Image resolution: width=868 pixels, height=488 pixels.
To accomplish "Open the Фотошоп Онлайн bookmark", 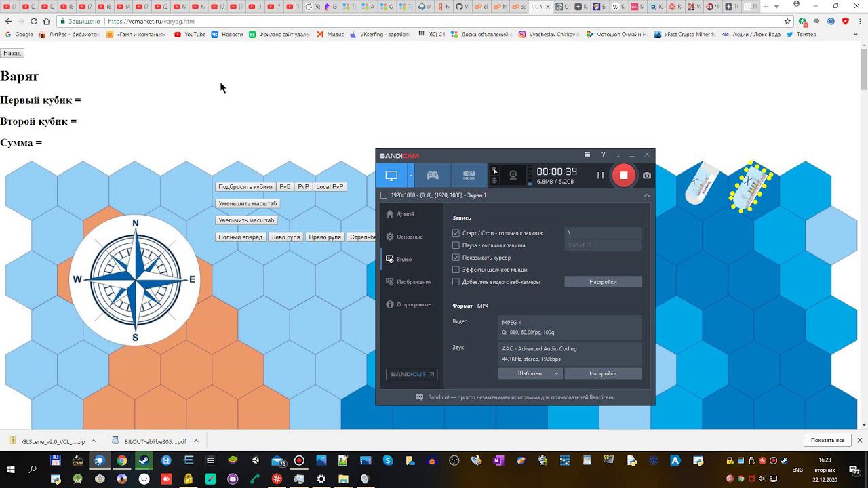I will 617,34.
